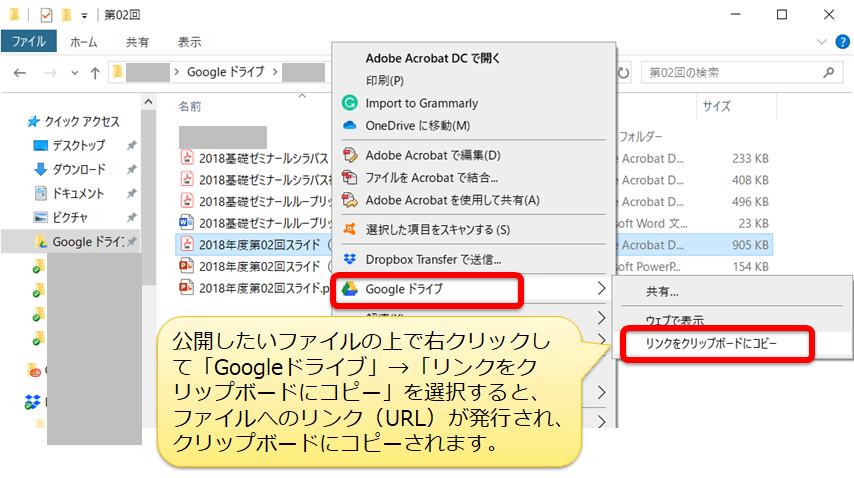Refresh the folder view

[624, 72]
